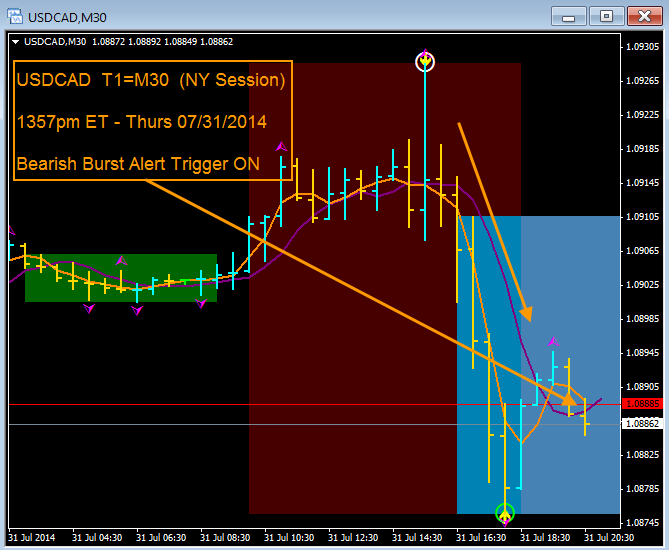The height and width of the screenshot is (550, 669).
Task: Click the 'USDCAD T1=M30 (NY Session)' label
Action: pyautogui.click(x=151, y=80)
